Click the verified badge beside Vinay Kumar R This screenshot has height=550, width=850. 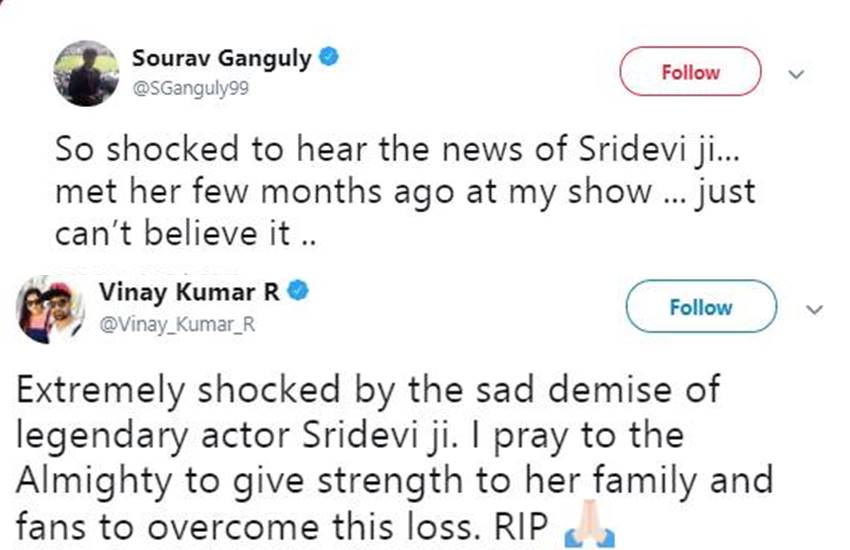point(299,291)
